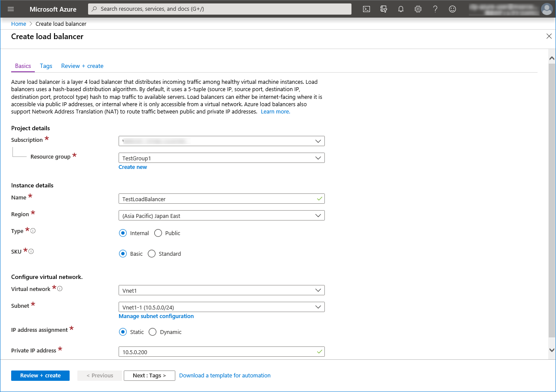Choose the Standard SKU option
The width and height of the screenshot is (556, 392).
click(152, 254)
